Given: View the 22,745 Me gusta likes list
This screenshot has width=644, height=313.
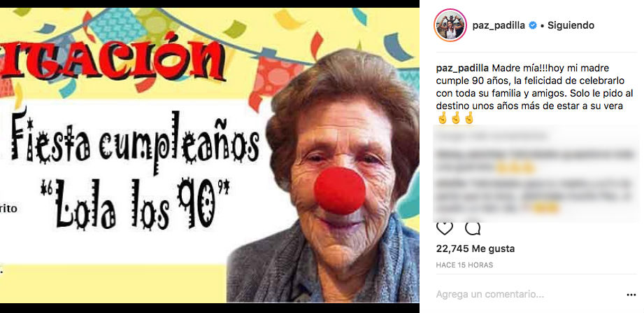Looking at the screenshot, I should click(x=475, y=249).
